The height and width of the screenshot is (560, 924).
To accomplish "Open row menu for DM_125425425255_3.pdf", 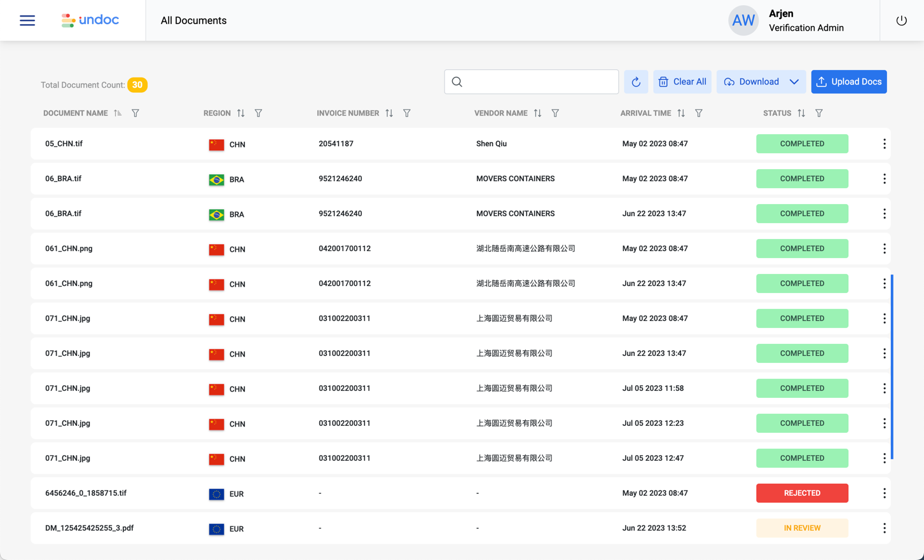I will pyautogui.click(x=884, y=528).
